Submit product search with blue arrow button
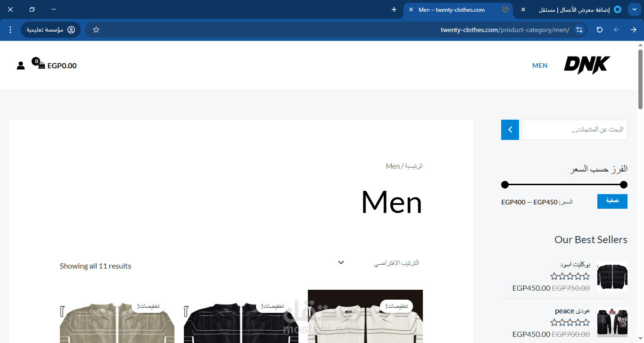This screenshot has height=343, width=644. tap(510, 130)
